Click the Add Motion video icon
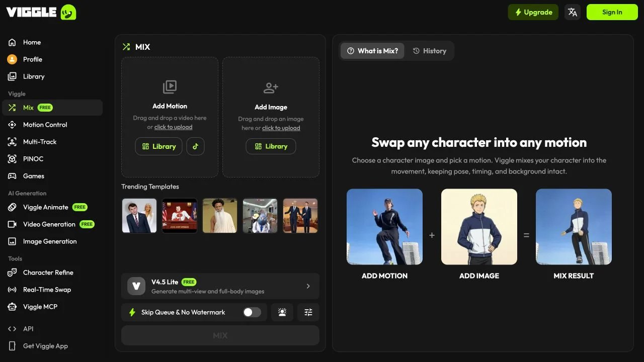Screen dimensions: 644x362 click(170, 86)
